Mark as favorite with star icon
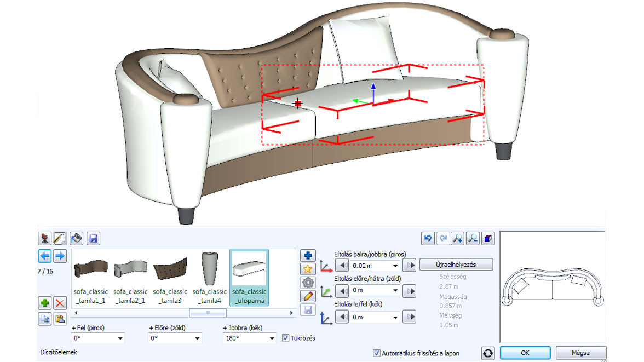Viewport: 644px width, 362px height. tap(308, 269)
